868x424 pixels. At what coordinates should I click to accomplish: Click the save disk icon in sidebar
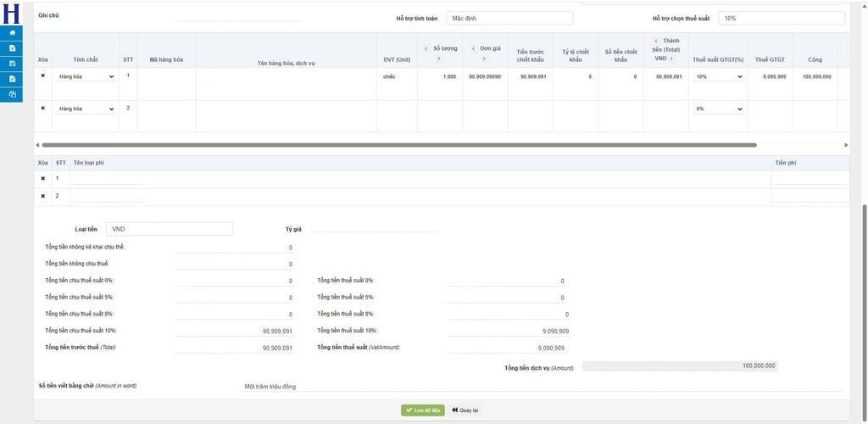pos(12,64)
